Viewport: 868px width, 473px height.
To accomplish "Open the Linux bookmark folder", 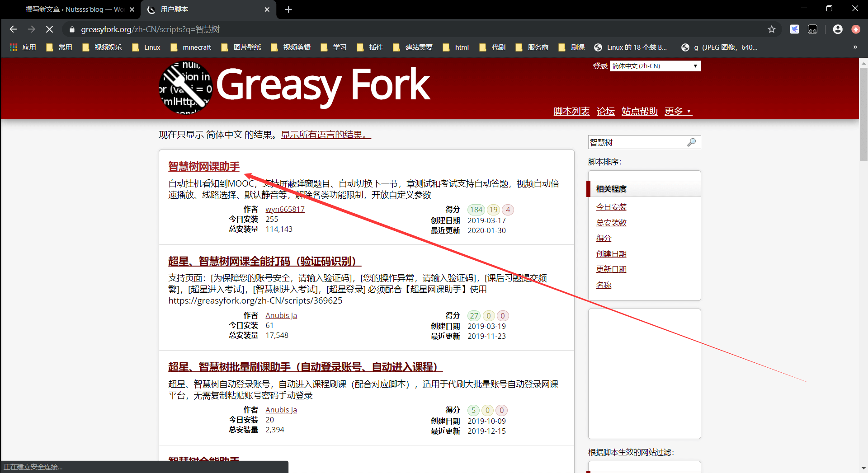I will (146, 47).
